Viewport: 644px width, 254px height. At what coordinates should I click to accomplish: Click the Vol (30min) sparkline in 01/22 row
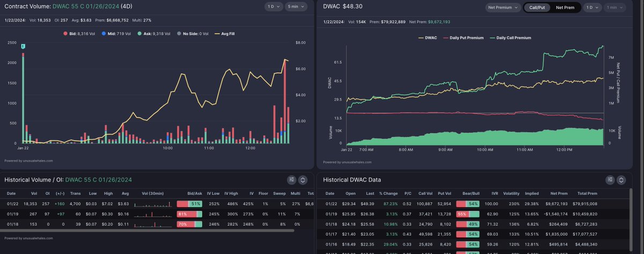152,204
